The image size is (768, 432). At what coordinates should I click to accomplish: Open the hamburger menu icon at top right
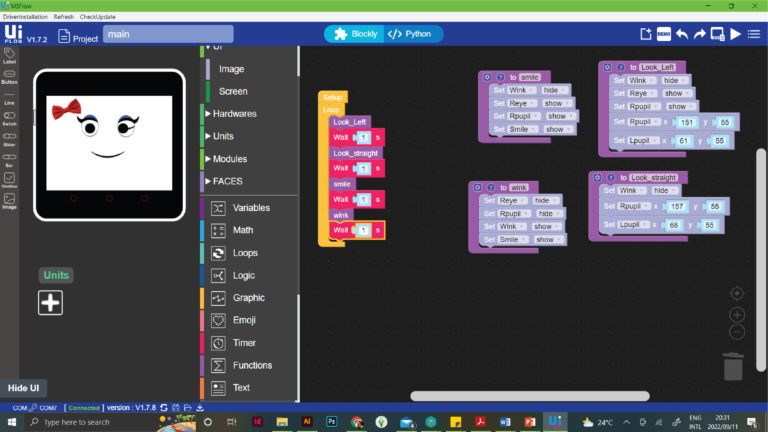coord(755,34)
